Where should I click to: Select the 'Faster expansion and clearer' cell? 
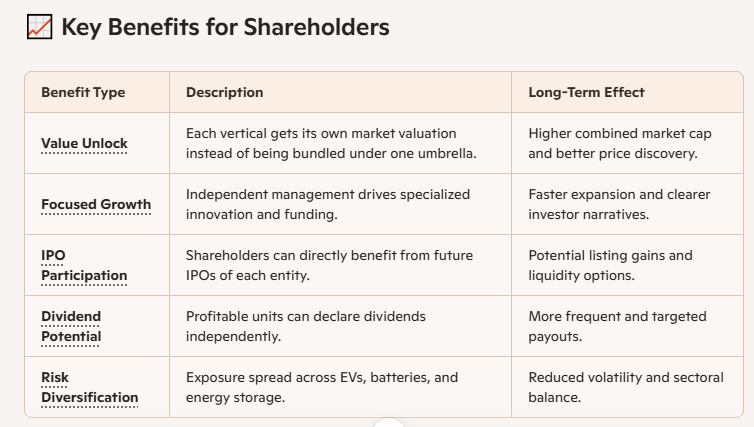(628, 204)
